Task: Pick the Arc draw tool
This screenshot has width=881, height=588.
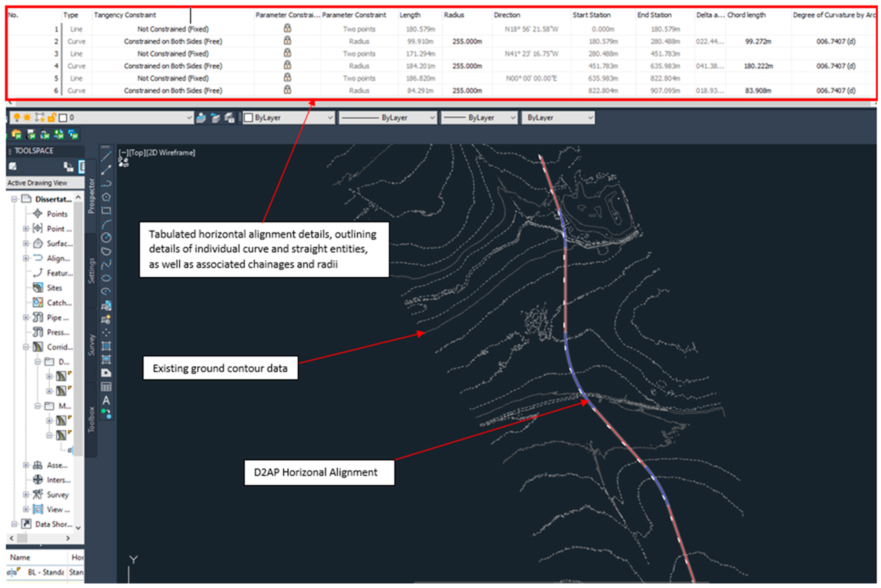Action: pos(106,224)
